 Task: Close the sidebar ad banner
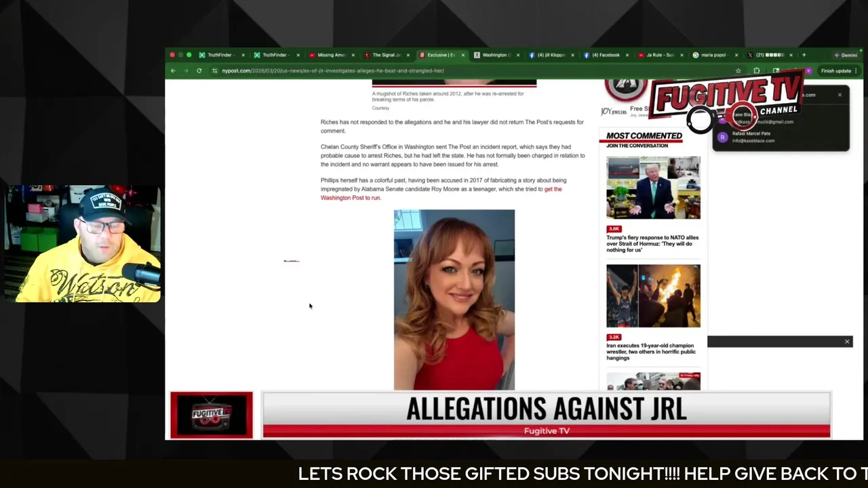click(847, 342)
